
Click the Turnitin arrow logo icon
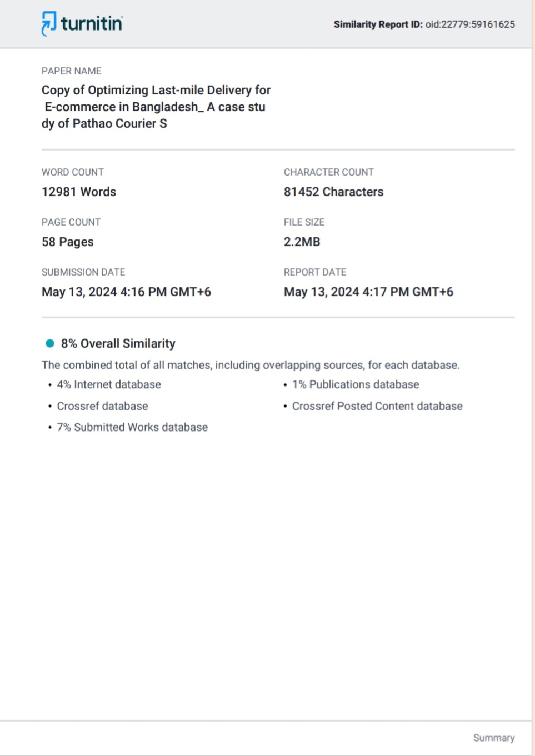coord(49,23)
